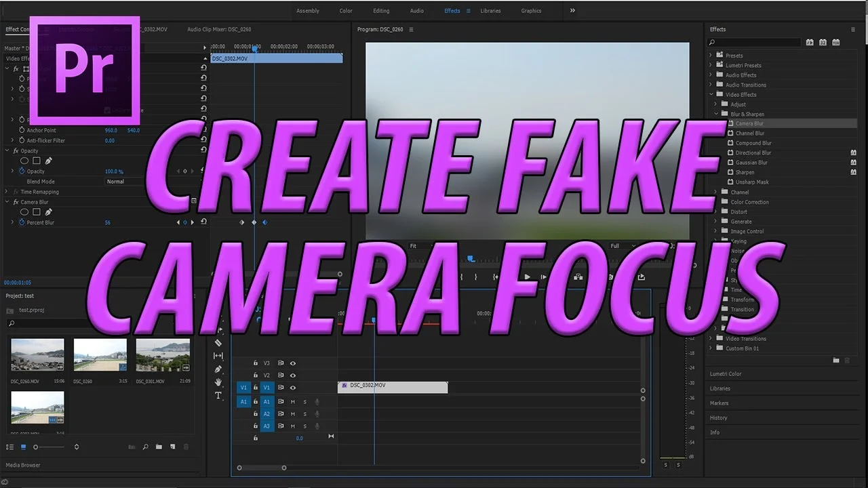This screenshot has height=488, width=868.
Task: Select the Gaussian Blur effect
Action: coord(751,163)
